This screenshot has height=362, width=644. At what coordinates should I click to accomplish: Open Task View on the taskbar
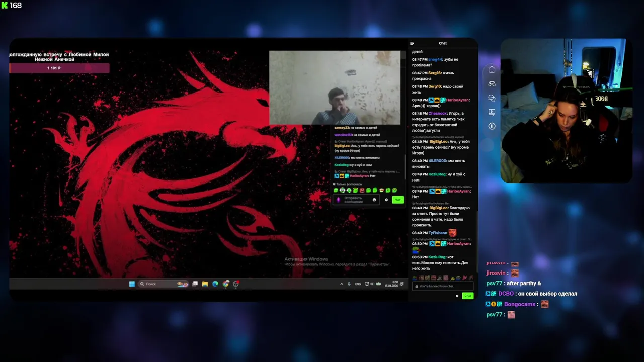click(x=195, y=284)
